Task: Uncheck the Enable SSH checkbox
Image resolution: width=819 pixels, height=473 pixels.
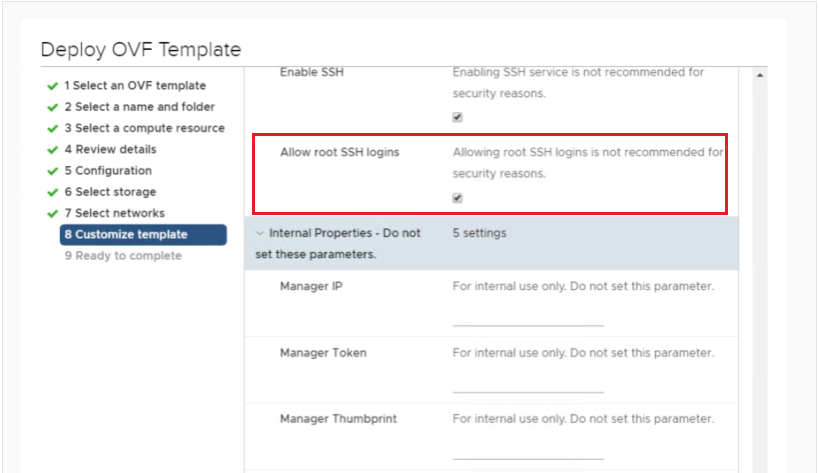Action: coord(458,117)
